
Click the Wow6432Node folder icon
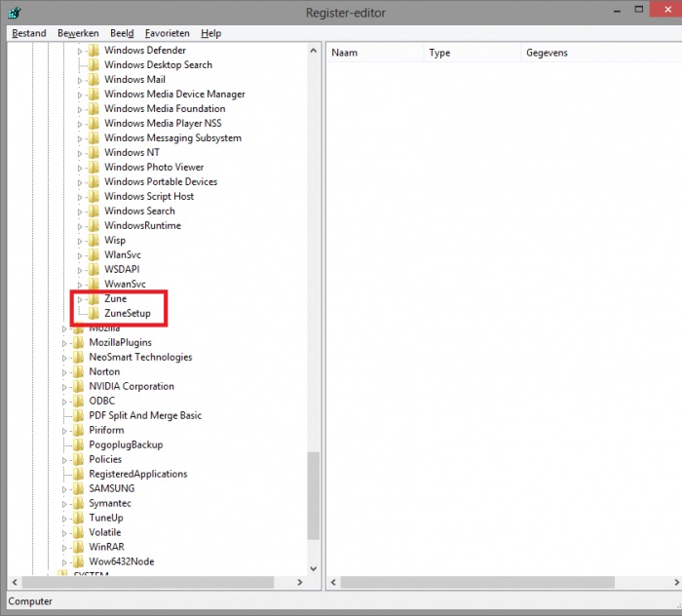pyautogui.click(x=78, y=561)
